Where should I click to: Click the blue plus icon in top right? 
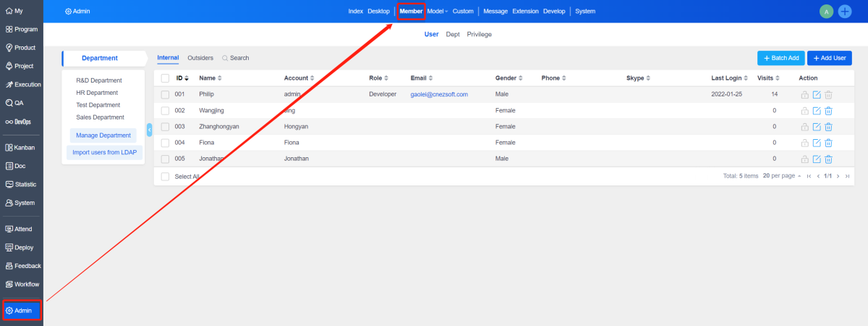tap(844, 12)
